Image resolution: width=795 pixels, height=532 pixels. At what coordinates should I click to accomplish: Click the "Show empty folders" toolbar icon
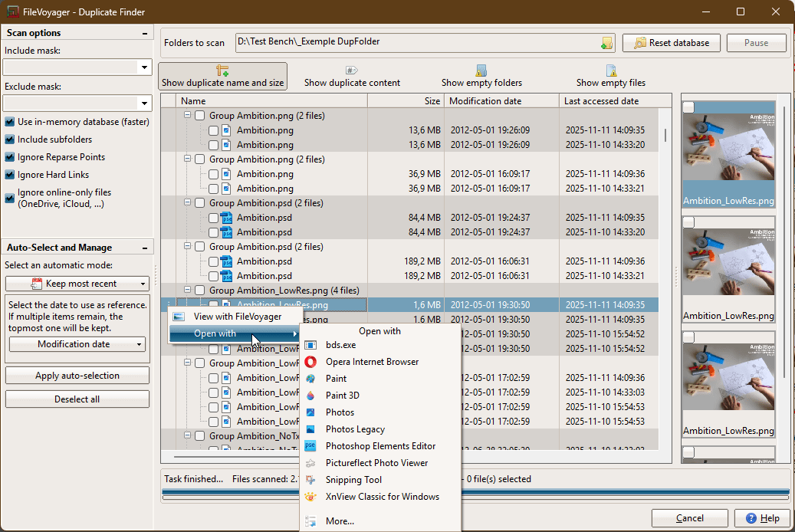point(480,71)
